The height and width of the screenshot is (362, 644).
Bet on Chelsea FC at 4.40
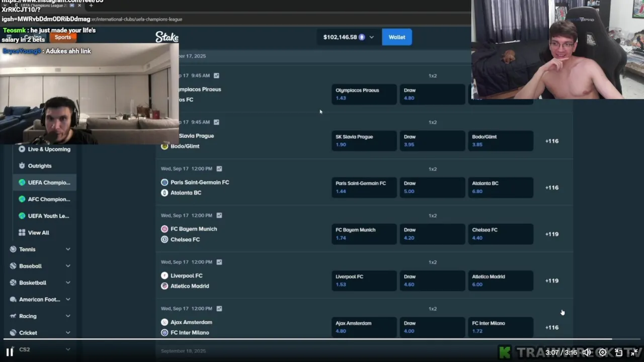click(x=501, y=234)
